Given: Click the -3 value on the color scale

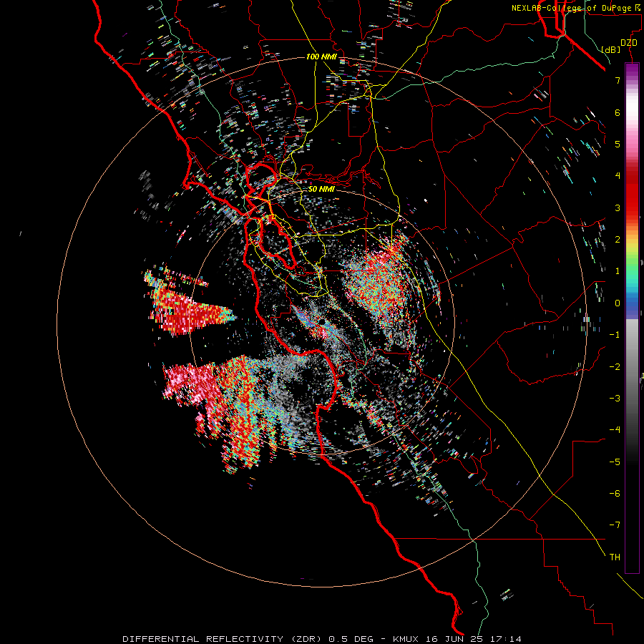Looking at the screenshot, I should pyautogui.click(x=615, y=399).
